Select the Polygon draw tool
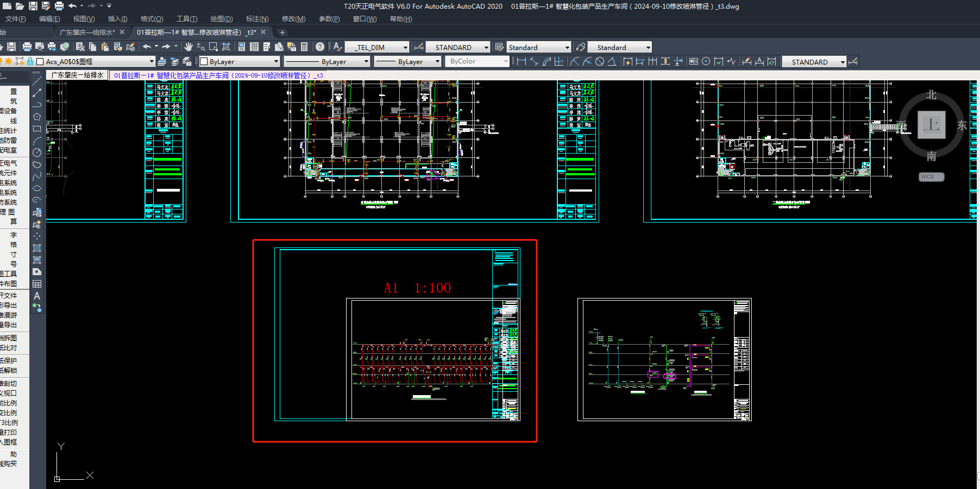This screenshot has height=489, width=980. (37, 117)
